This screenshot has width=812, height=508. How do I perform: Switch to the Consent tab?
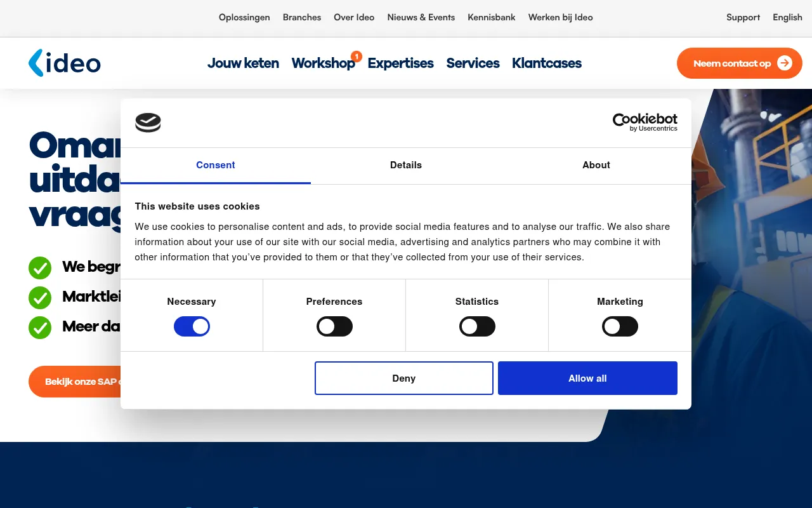216,165
